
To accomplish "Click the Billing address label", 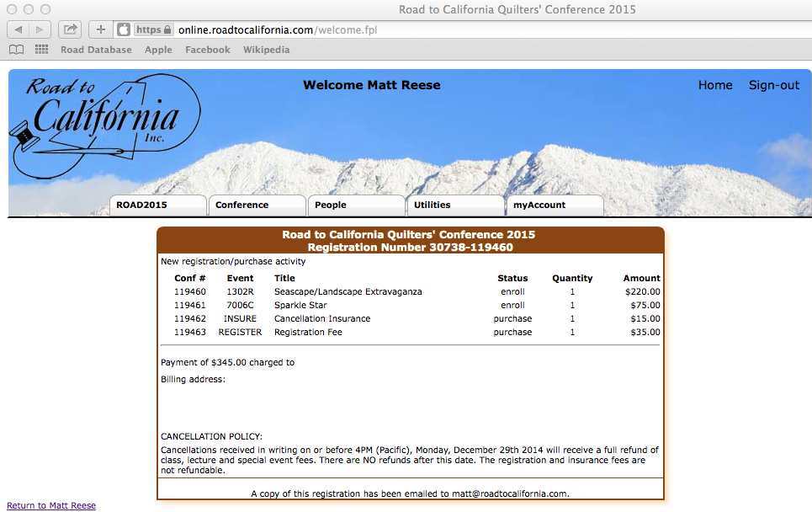I will 193,379.
